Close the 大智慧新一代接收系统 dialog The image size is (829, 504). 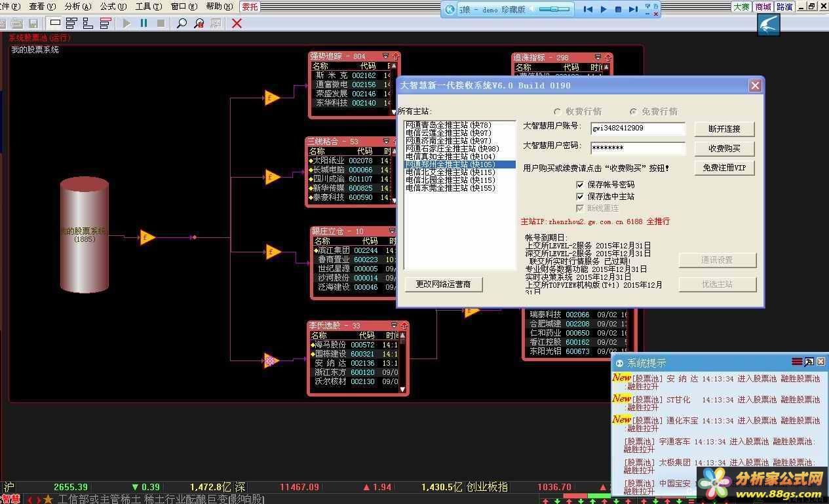[x=755, y=86]
